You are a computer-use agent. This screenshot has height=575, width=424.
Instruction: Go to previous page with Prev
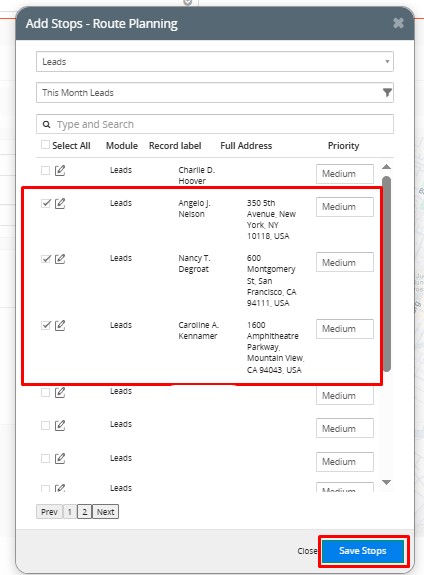point(49,512)
